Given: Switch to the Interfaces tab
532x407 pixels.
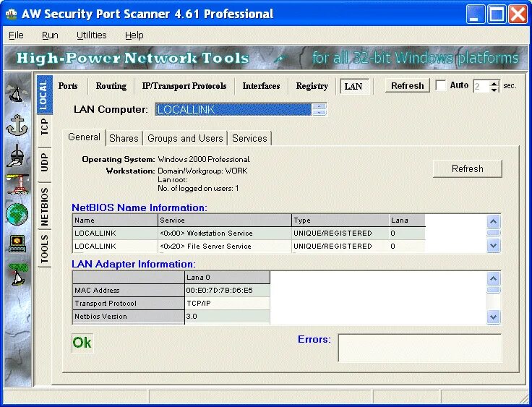Looking at the screenshot, I should coord(261,86).
